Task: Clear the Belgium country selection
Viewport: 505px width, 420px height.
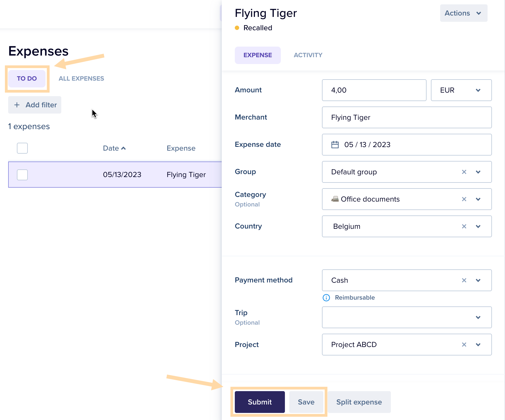Action: pos(464,226)
